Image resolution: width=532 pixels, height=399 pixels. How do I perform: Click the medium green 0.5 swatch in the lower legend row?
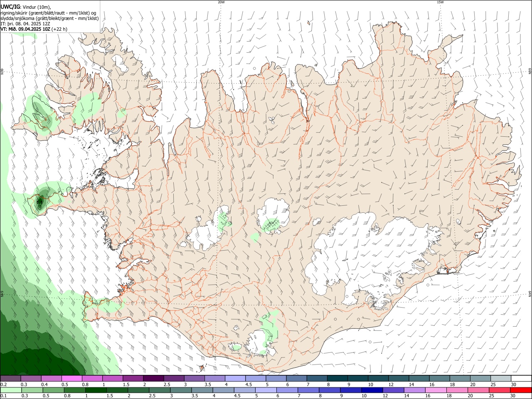pos(53,390)
